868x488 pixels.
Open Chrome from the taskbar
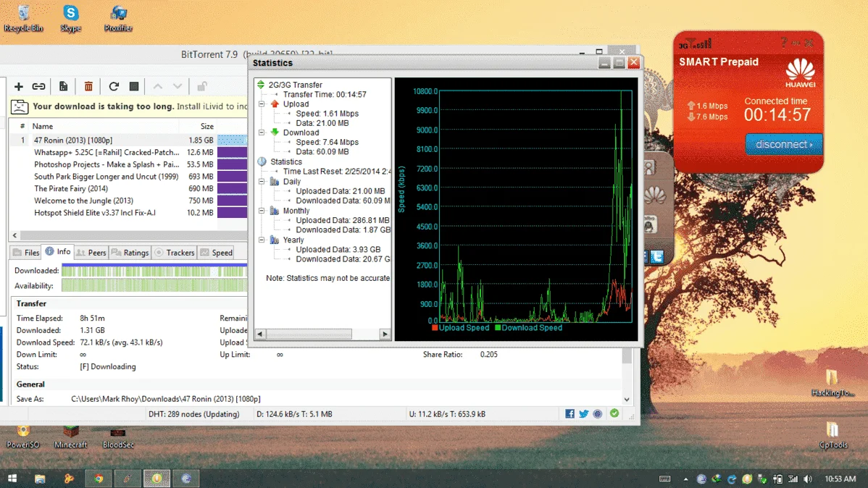click(x=98, y=479)
